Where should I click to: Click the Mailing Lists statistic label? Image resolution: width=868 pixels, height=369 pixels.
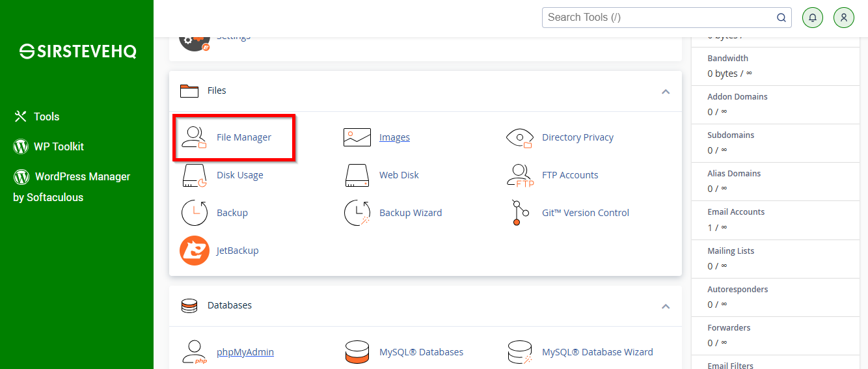pyautogui.click(x=731, y=251)
